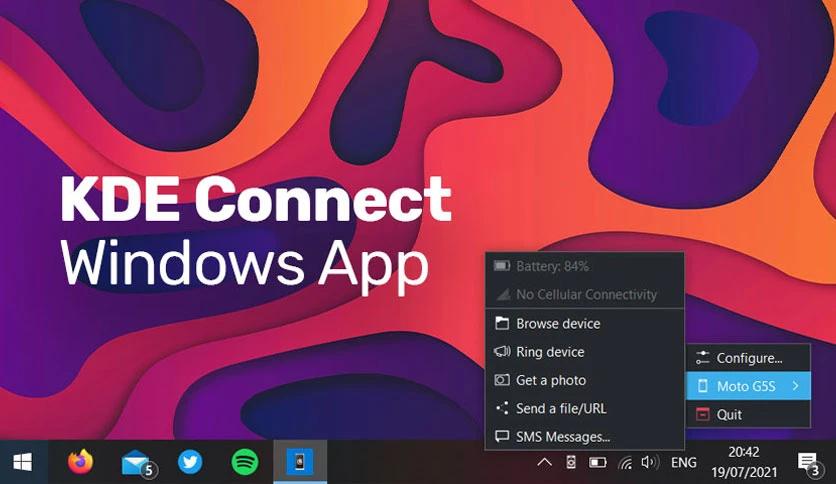836x484 pixels.
Task: Open the Windows Start menu
Action: tap(22, 462)
